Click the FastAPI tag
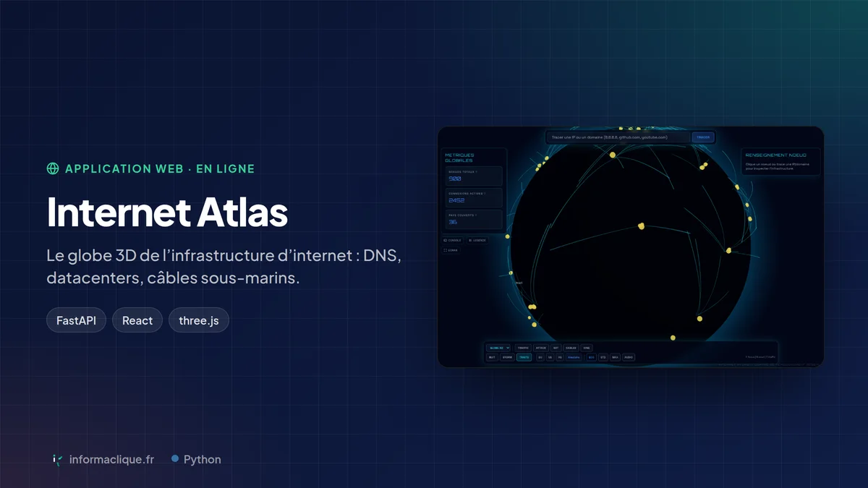 click(x=76, y=320)
